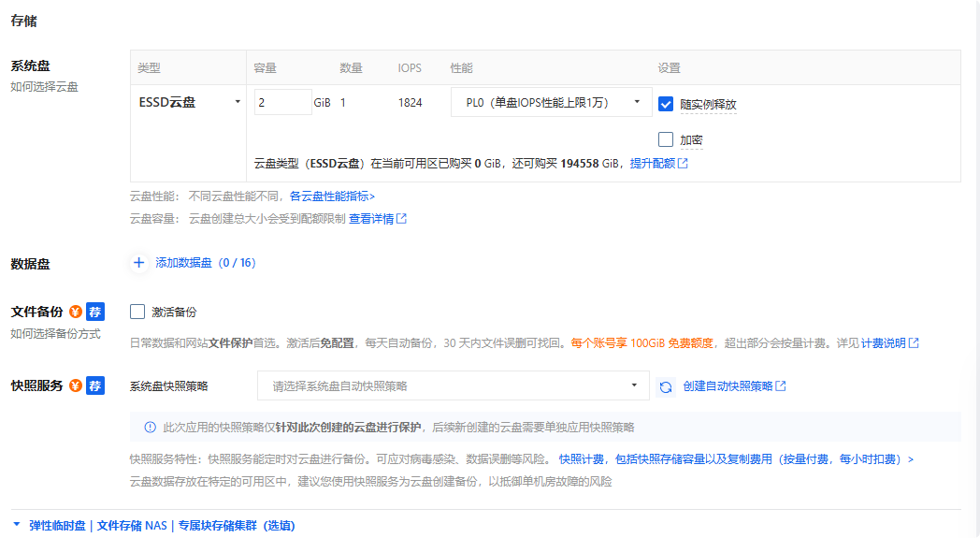Click the 荐 badge beside 快照服务
This screenshot has width=980, height=538.
(95, 386)
